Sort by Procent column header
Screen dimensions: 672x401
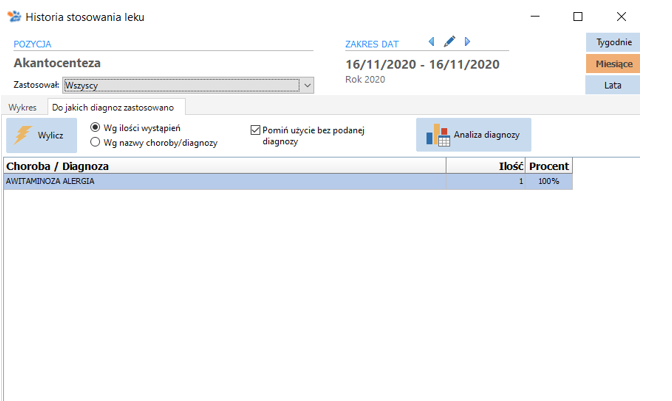(x=549, y=166)
